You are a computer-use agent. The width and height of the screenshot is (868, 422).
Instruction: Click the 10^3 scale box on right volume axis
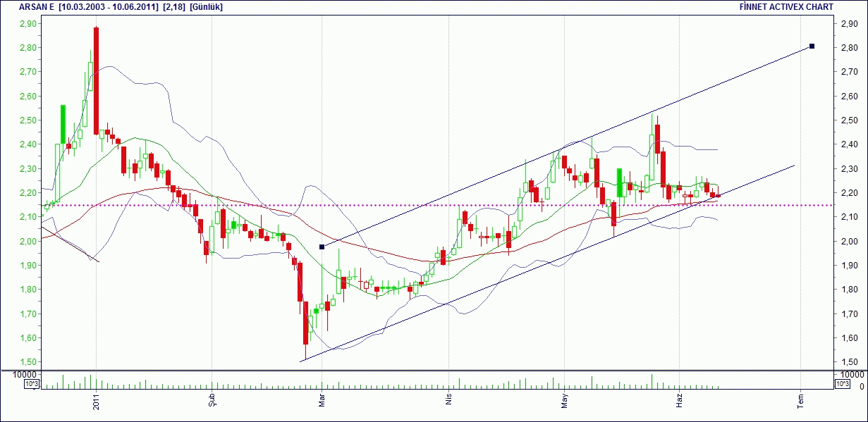pyautogui.click(x=842, y=384)
